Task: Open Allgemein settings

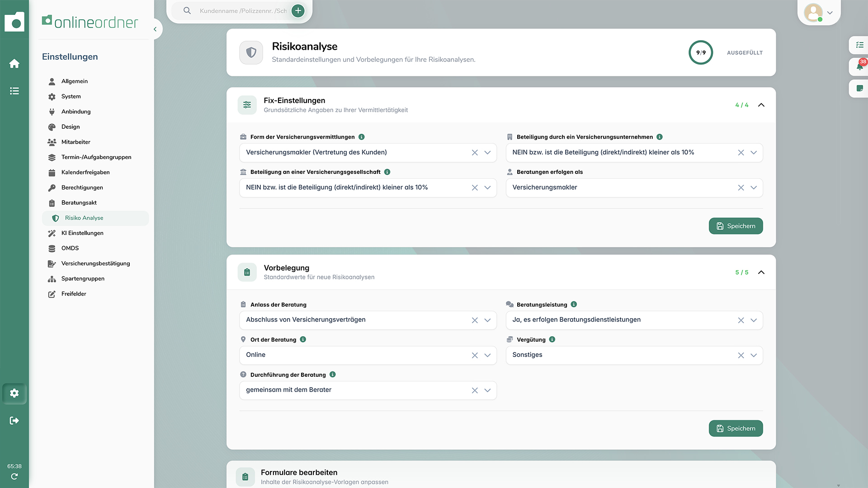Action: [x=95, y=81]
